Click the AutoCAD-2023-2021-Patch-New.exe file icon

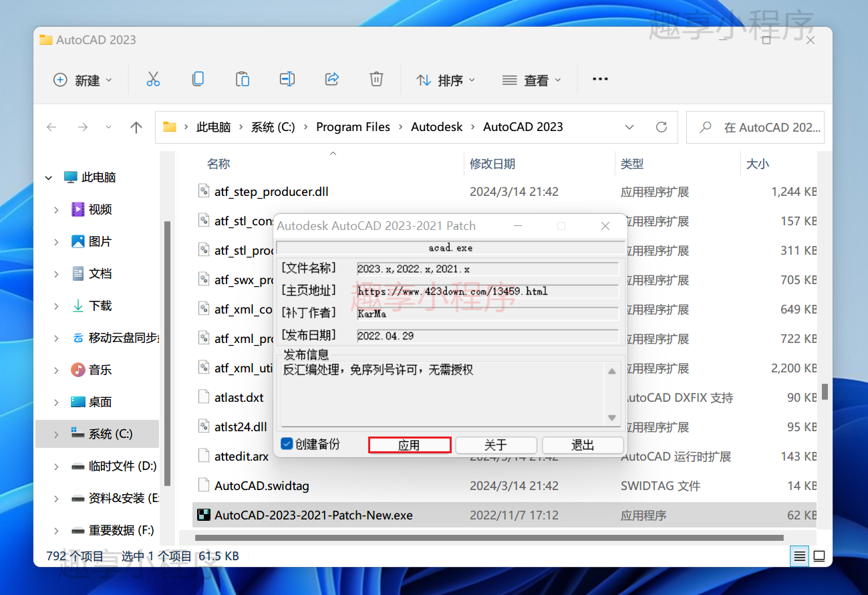(204, 515)
